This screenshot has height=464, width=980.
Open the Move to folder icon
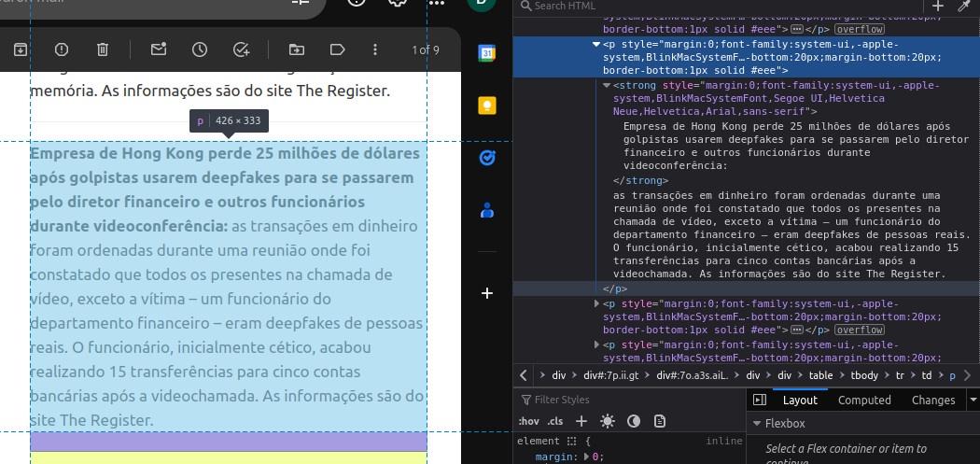tap(296, 49)
